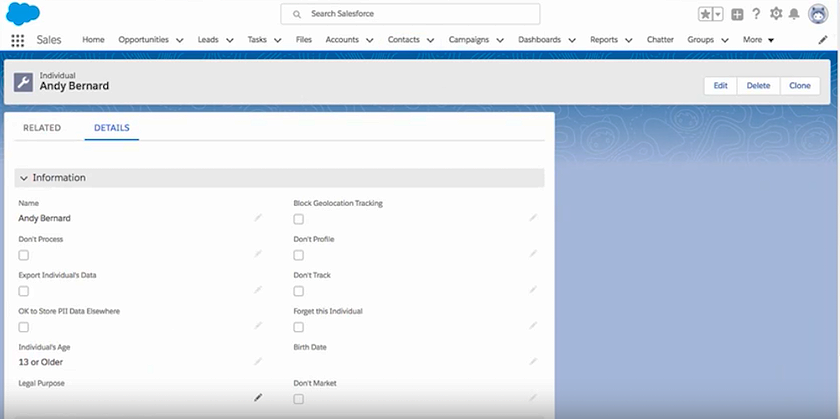The height and width of the screenshot is (419, 840).
Task: Tick the Forget this Individual checkbox
Action: [298, 327]
